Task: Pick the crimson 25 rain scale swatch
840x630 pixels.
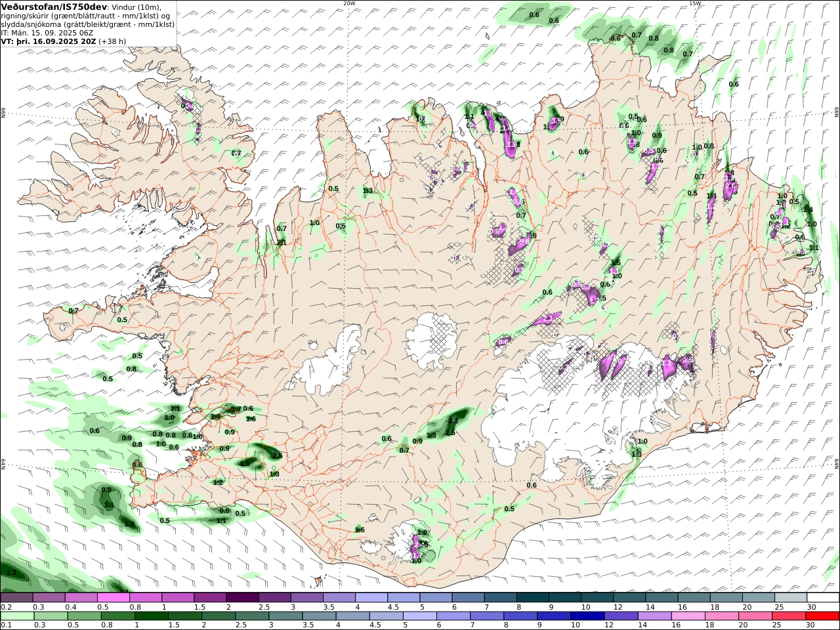Action: 789,616
